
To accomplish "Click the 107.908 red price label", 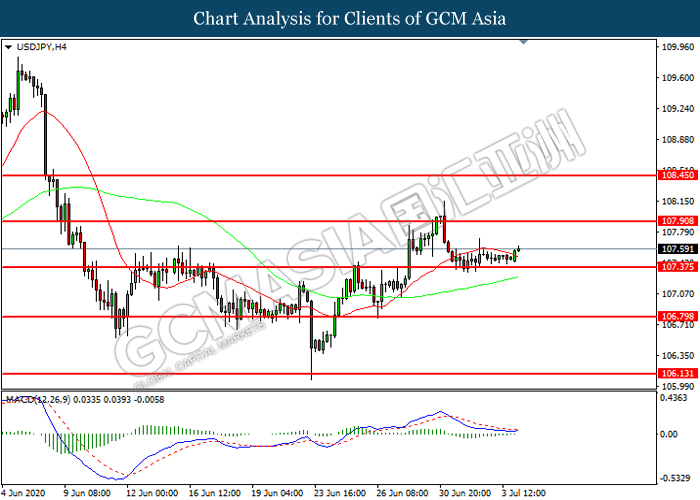I will [x=677, y=221].
